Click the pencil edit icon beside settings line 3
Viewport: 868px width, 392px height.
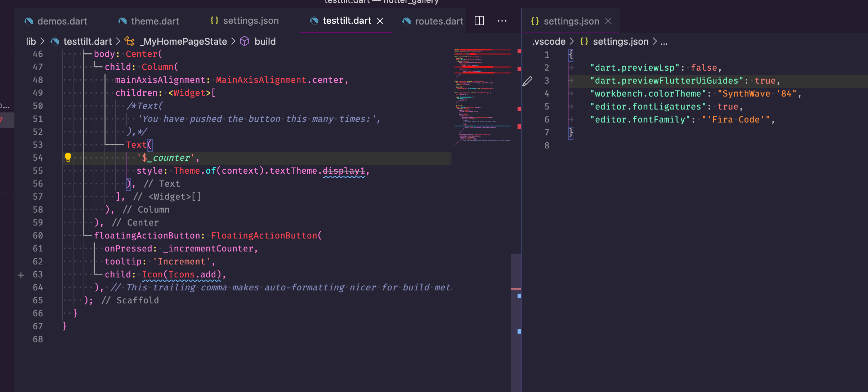click(x=527, y=81)
